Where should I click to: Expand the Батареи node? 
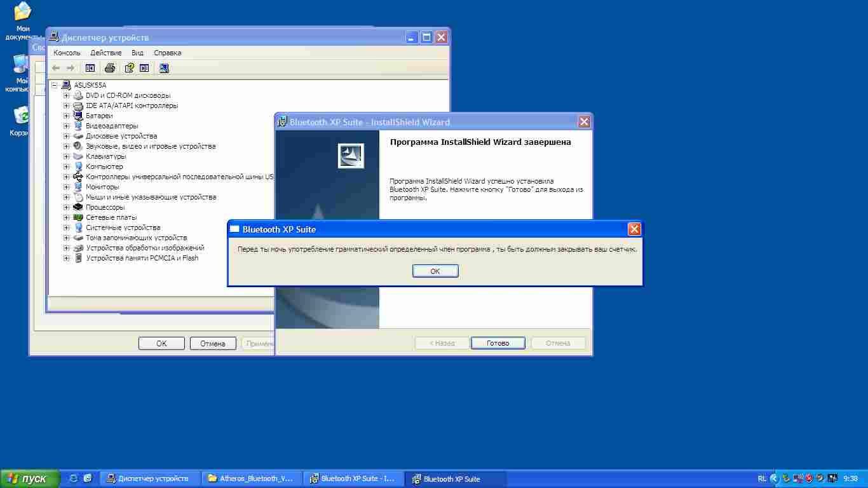[x=67, y=116]
